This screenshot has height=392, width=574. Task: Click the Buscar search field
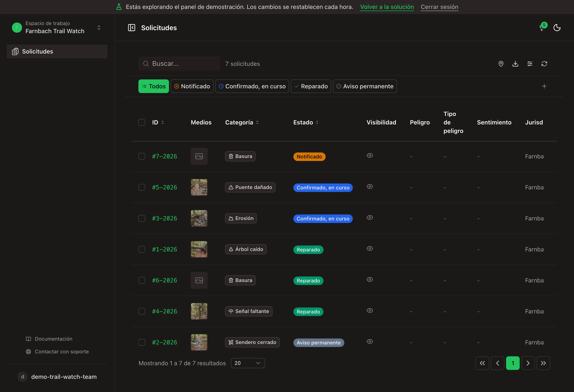pos(179,64)
